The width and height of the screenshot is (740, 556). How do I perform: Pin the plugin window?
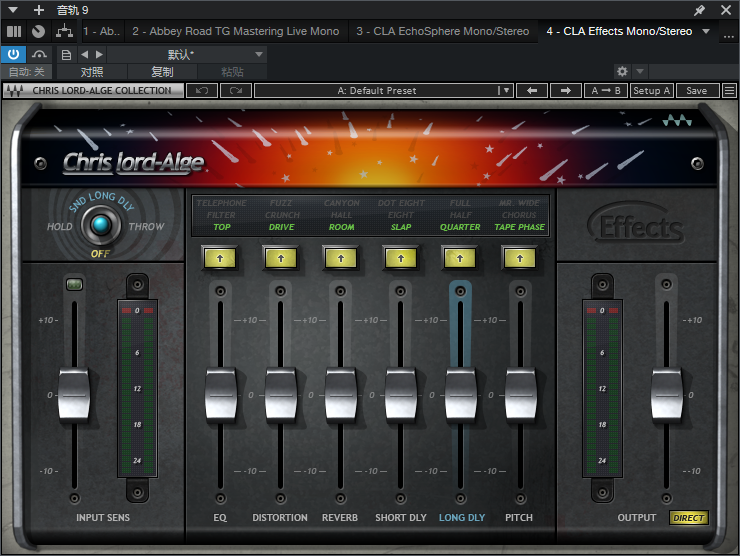click(x=699, y=10)
